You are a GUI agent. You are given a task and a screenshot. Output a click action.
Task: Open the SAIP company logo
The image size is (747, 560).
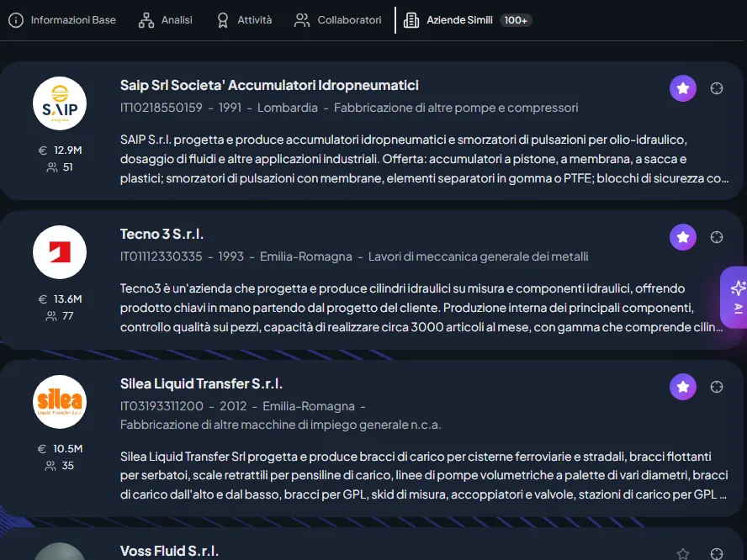point(60,103)
